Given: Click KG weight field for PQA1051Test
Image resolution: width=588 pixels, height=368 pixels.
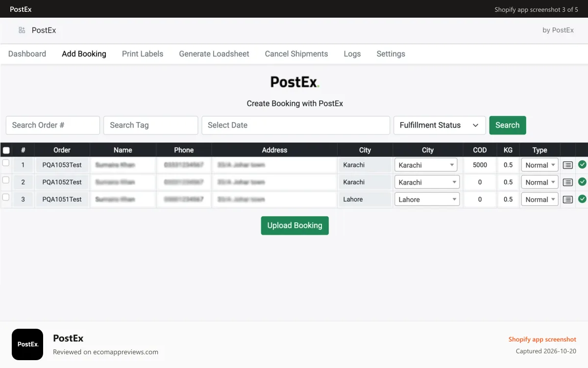Looking at the screenshot, I should (508, 199).
